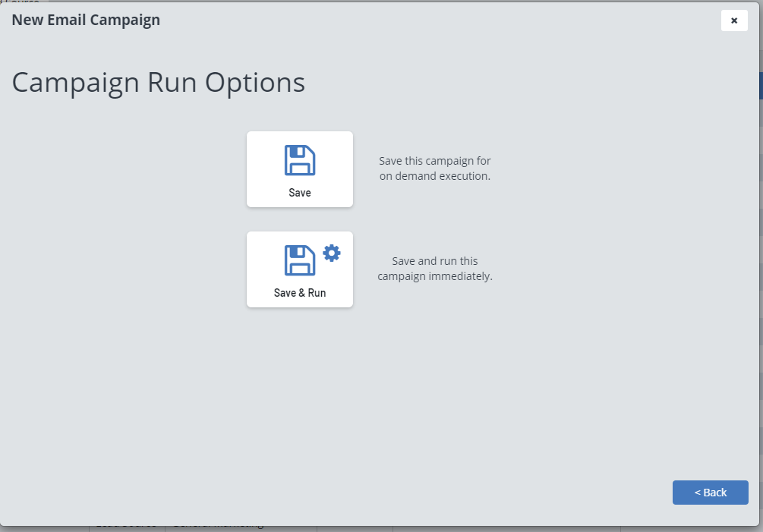Image resolution: width=763 pixels, height=532 pixels.
Task: Click the "on demand execution" description text
Action: [x=435, y=176]
